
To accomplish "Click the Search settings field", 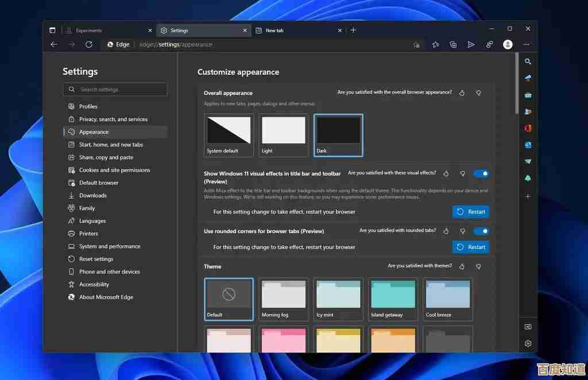I will (x=115, y=89).
